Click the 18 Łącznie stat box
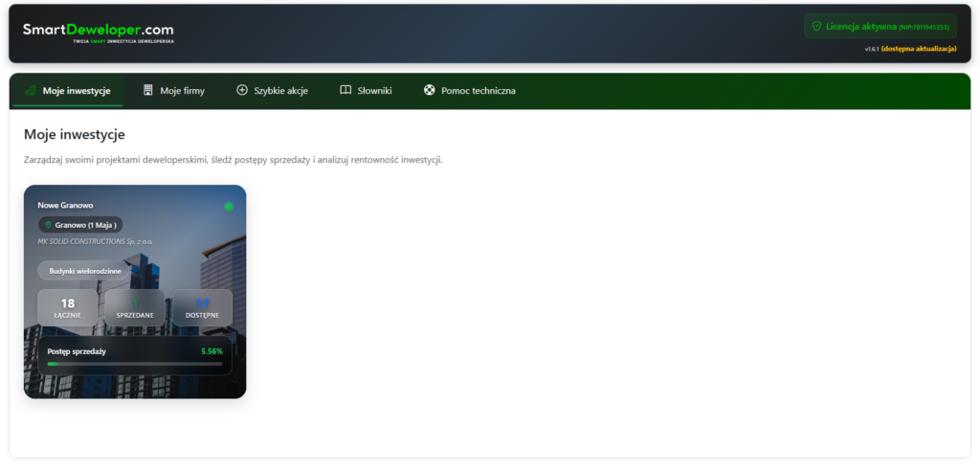The height and width of the screenshot is (470, 980). [68, 307]
